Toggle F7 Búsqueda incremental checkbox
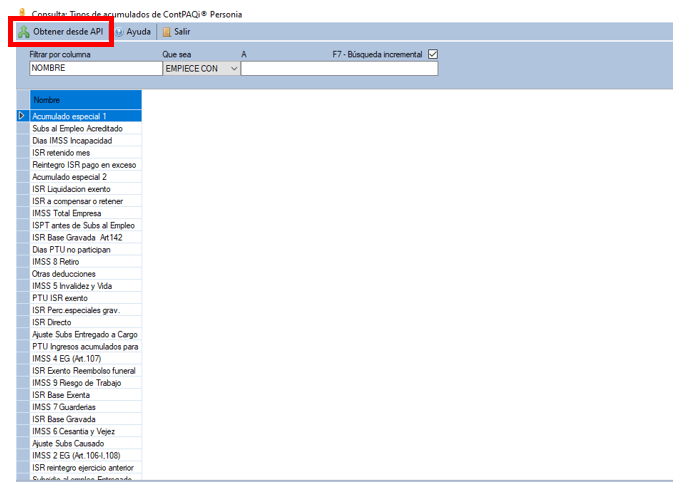679x484 pixels. click(x=433, y=54)
